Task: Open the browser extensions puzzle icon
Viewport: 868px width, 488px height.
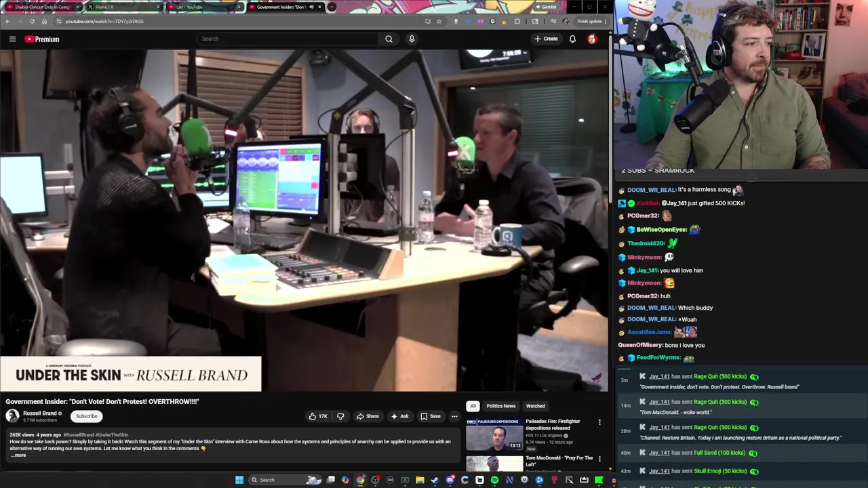Action: click(x=517, y=21)
